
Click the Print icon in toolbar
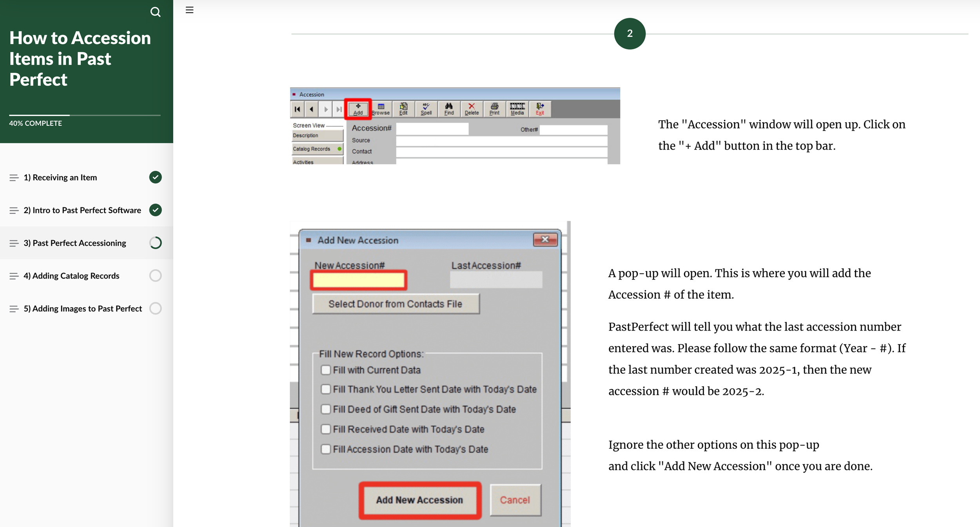point(494,109)
